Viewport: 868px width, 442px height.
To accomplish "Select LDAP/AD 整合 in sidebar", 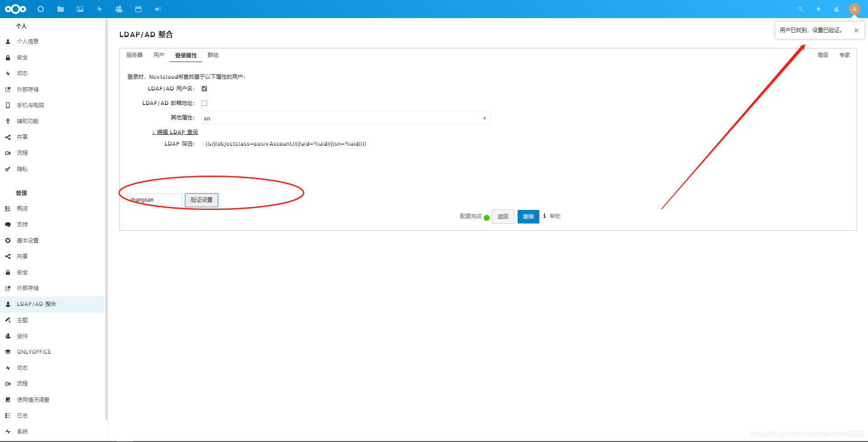I will tap(52, 304).
